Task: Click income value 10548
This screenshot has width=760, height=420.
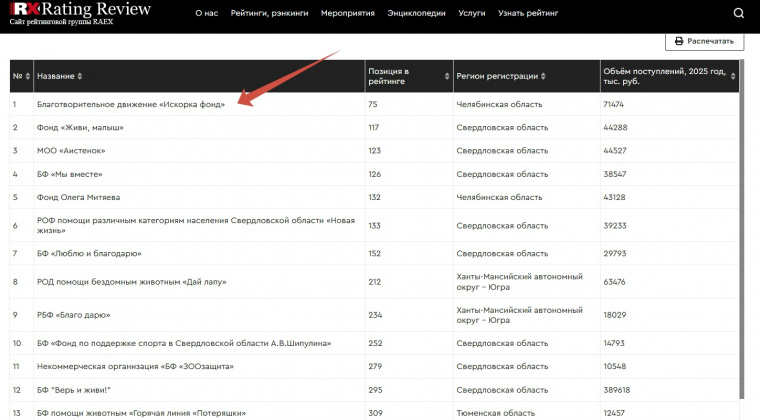Action: click(615, 366)
